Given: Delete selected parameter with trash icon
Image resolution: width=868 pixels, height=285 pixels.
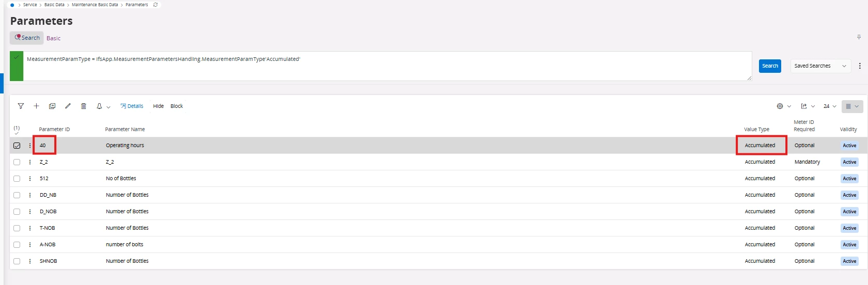Looking at the screenshot, I should click(x=84, y=106).
